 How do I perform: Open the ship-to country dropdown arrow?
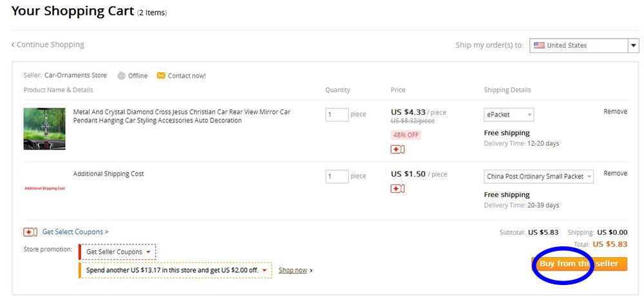634,46
